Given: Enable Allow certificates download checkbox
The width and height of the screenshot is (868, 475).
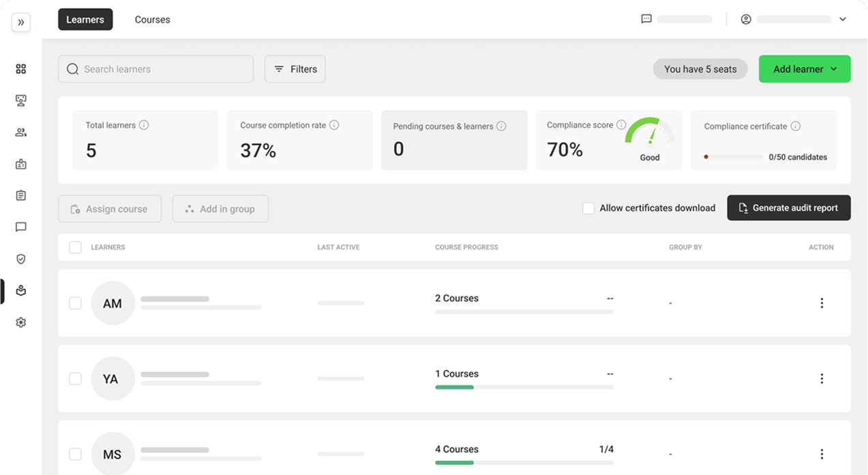Looking at the screenshot, I should (x=588, y=208).
